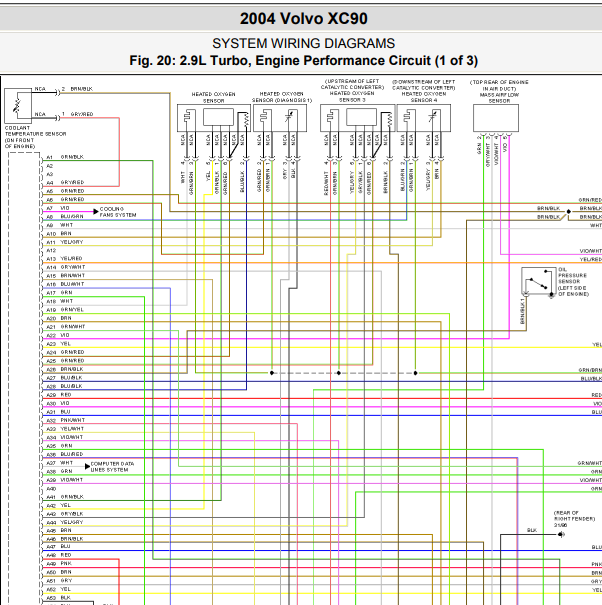The height and width of the screenshot is (605, 602).
Task: Click the "SYSTEM WIRING DIAGRAMS" title
Action: (304, 43)
